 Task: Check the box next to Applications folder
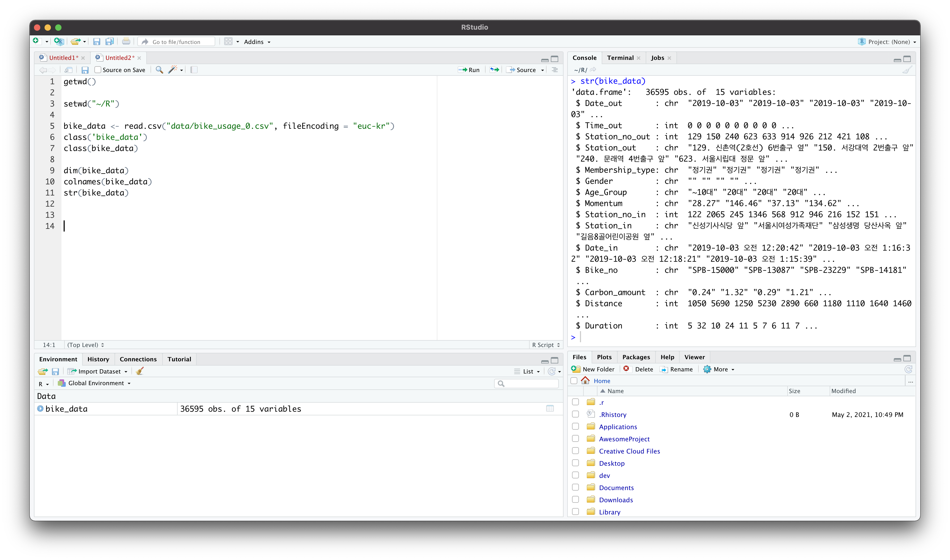575,426
